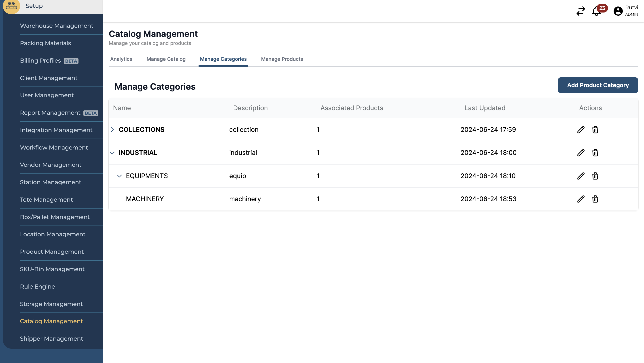Edit the INDUSTRIAL category
The image size is (644, 363).
[581, 153]
